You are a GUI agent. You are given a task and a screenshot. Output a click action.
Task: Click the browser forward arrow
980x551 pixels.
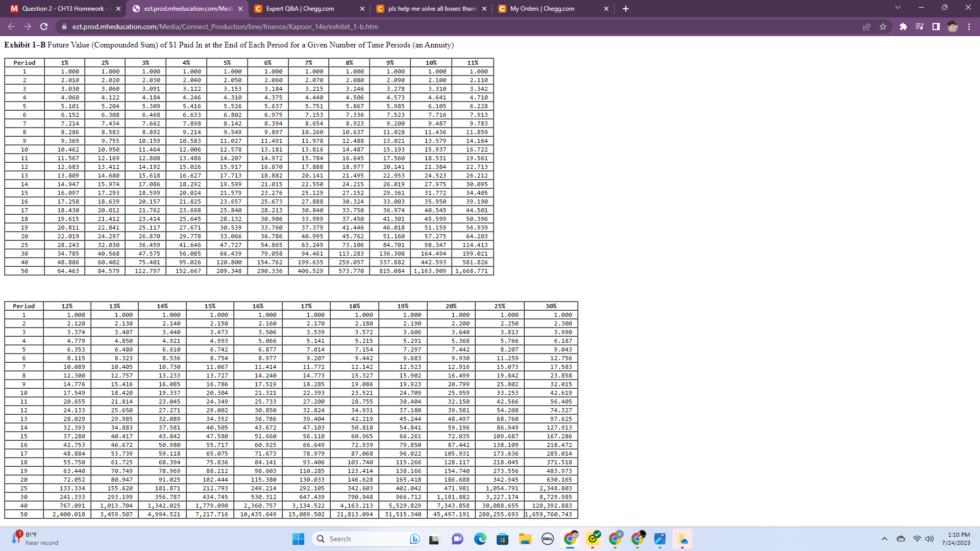click(28, 27)
